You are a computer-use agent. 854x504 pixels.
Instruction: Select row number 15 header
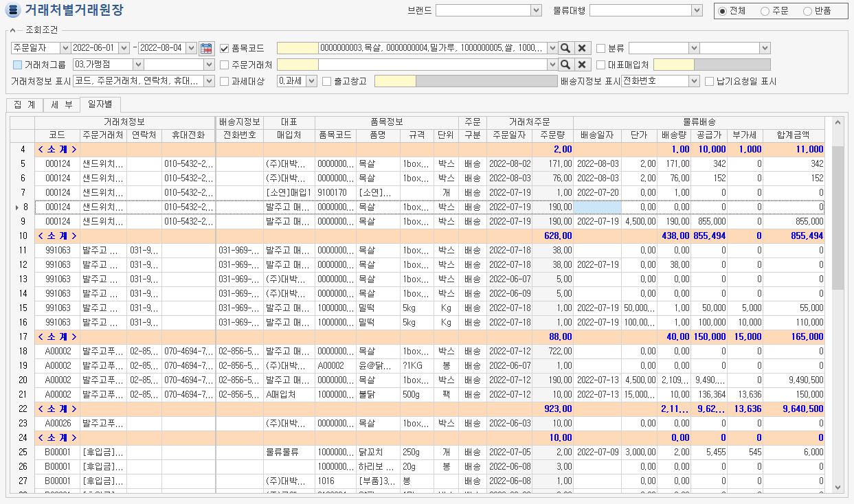(23, 308)
